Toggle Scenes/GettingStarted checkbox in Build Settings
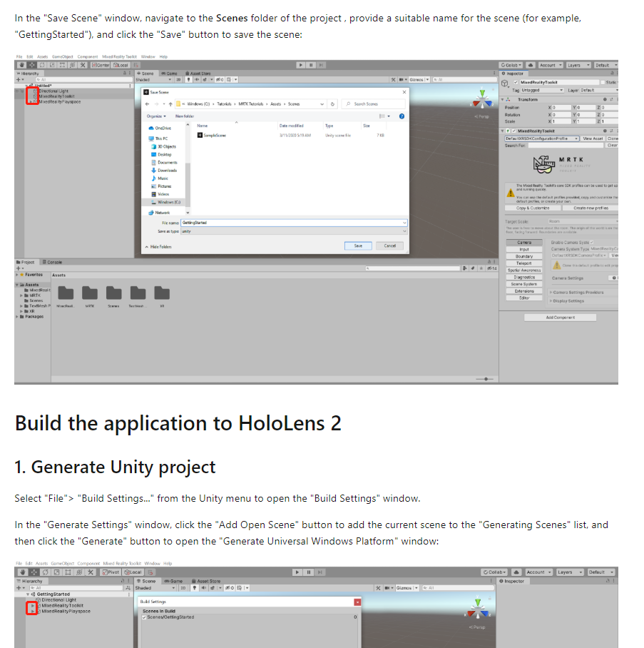The width and height of the screenshot is (644, 648). pos(144,617)
